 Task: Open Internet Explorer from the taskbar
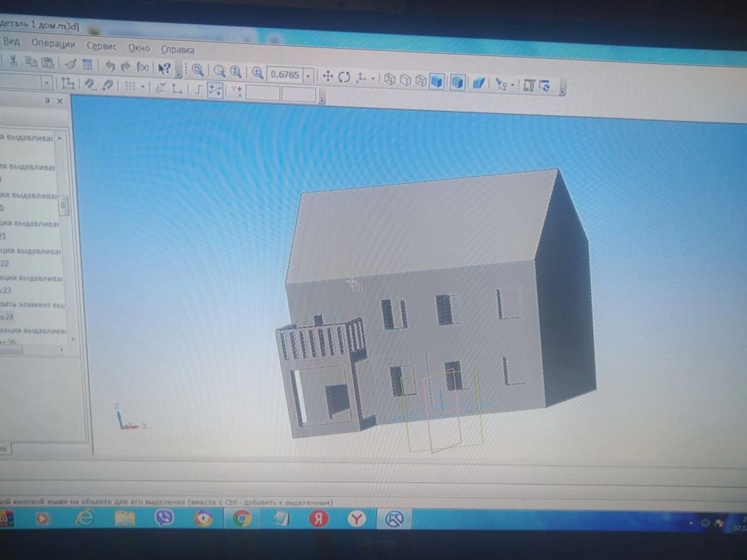85,517
